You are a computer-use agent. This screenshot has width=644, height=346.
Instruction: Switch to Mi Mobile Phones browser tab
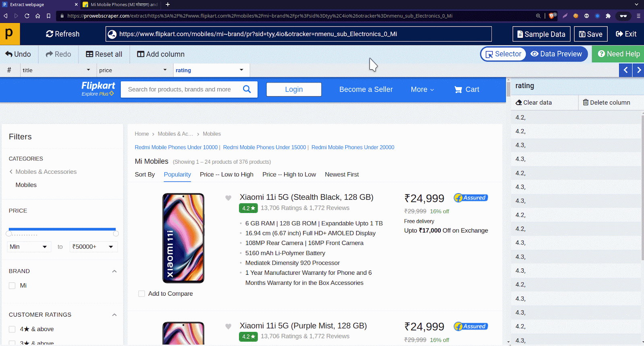120,4
